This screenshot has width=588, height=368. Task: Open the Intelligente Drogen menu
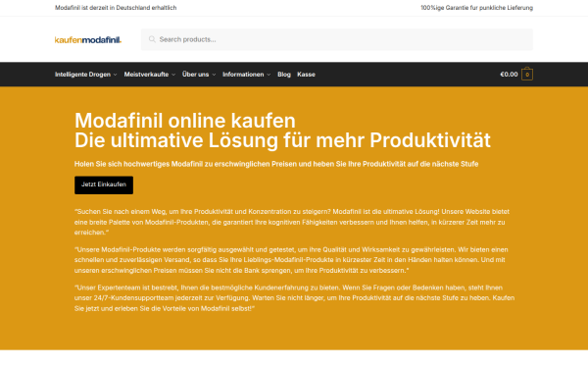pyautogui.click(x=82, y=75)
